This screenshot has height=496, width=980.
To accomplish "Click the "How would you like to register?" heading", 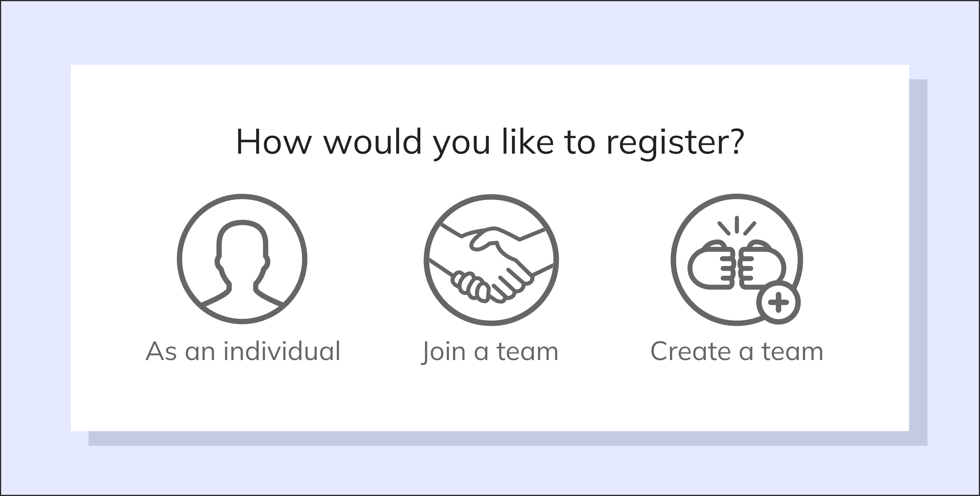I will (490, 142).
